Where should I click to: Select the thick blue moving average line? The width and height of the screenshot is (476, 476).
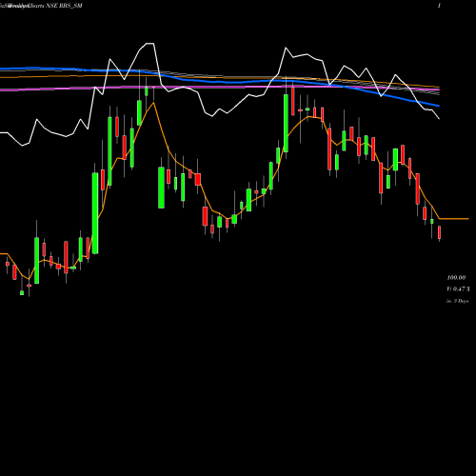[220, 82]
